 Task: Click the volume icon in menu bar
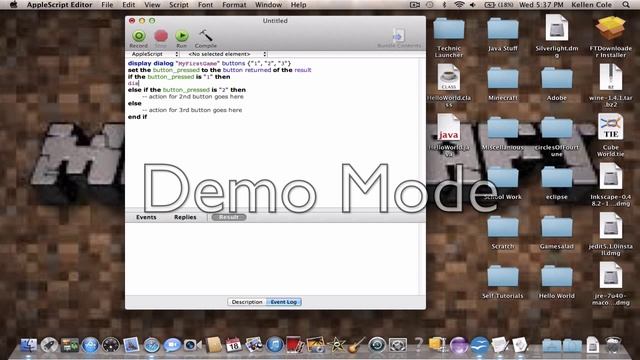473,5
